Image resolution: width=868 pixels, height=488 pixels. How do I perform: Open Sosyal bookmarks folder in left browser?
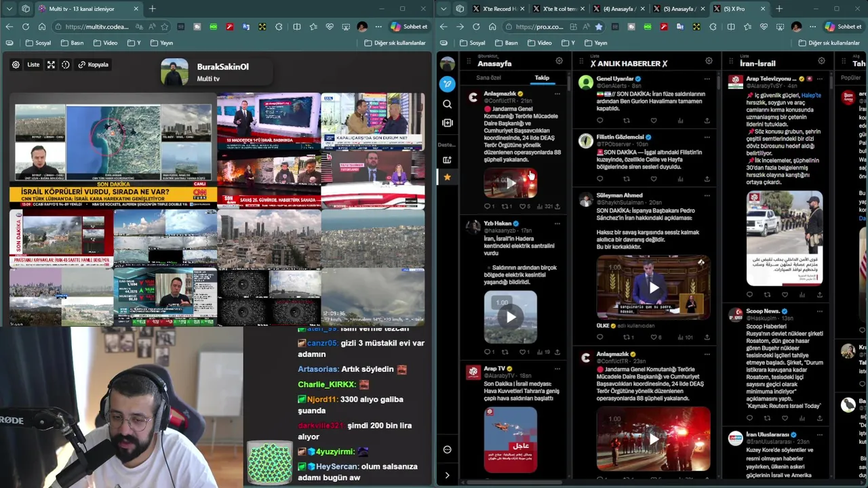click(38, 43)
